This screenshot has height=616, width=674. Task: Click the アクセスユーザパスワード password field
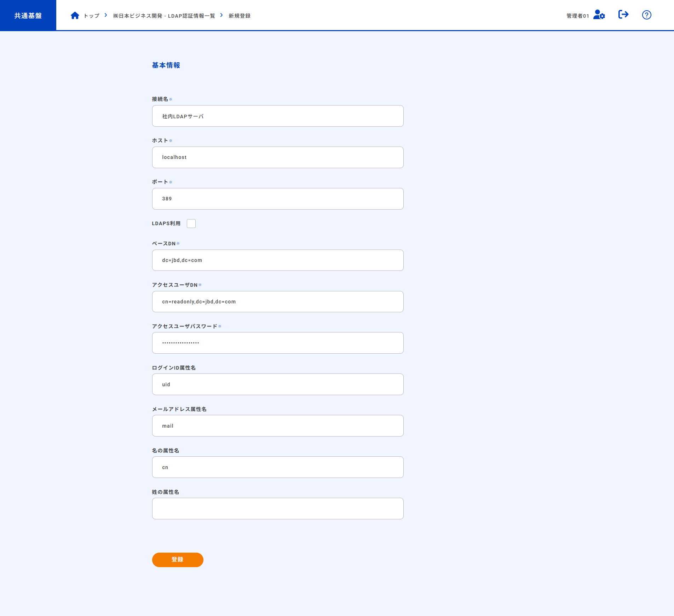coord(277,343)
